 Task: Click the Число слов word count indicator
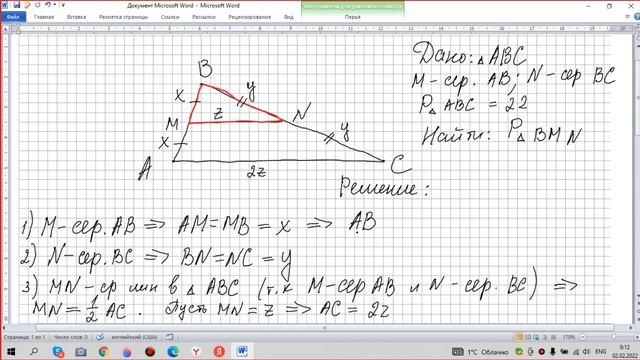click(71, 337)
